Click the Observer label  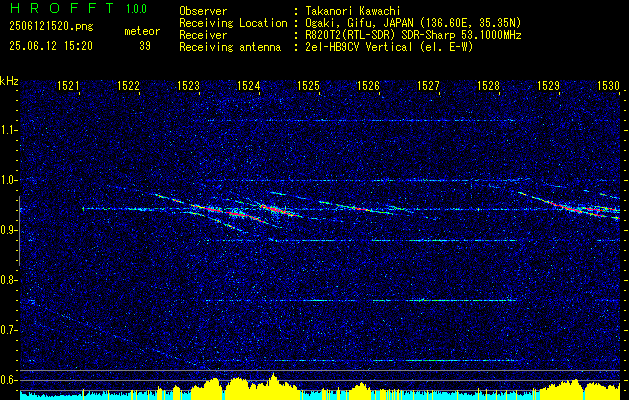coord(203,11)
